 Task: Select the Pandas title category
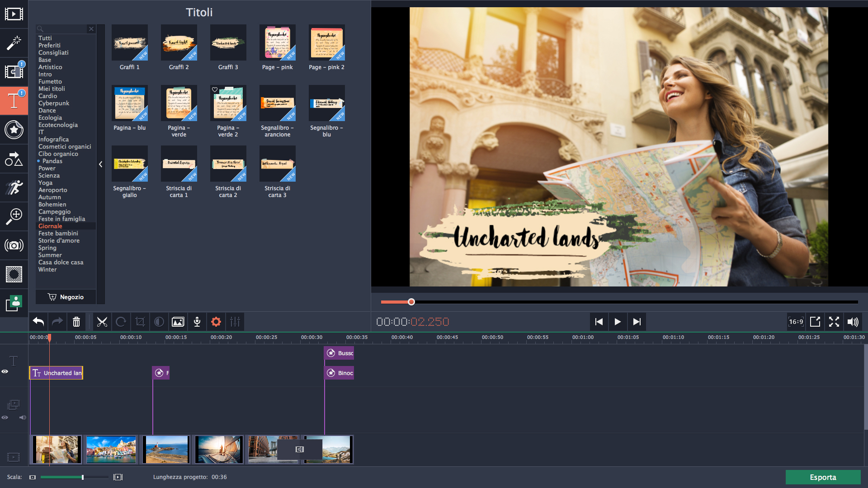pyautogui.click(x=52, y=161)
